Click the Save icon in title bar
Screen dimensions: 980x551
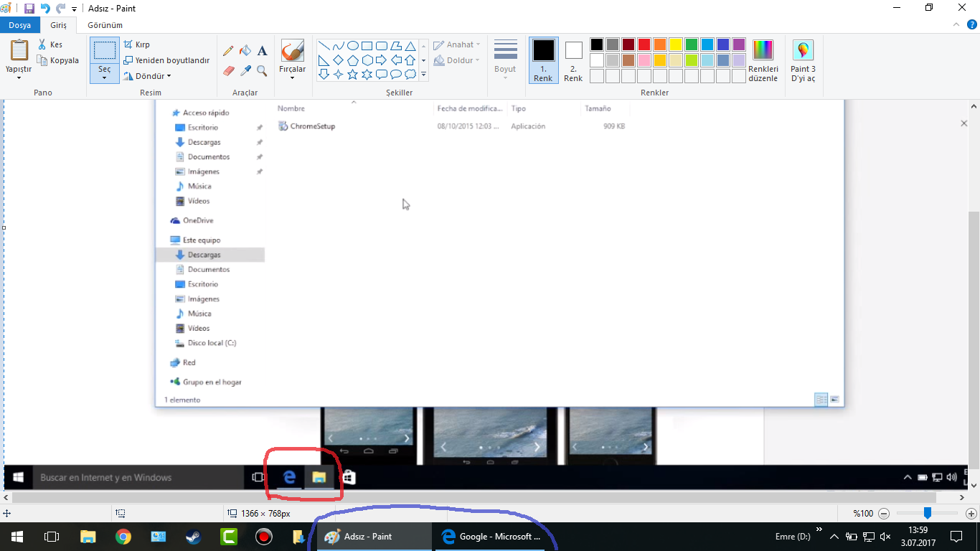[29, 9]
